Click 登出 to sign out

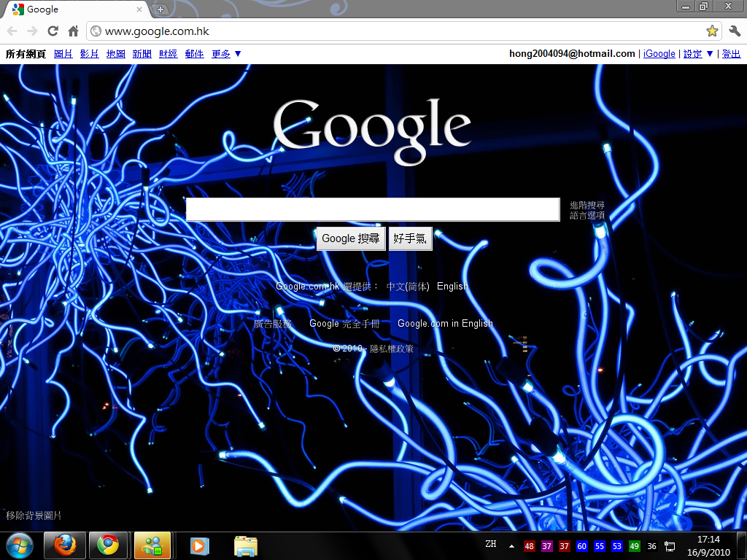point(731,54)
